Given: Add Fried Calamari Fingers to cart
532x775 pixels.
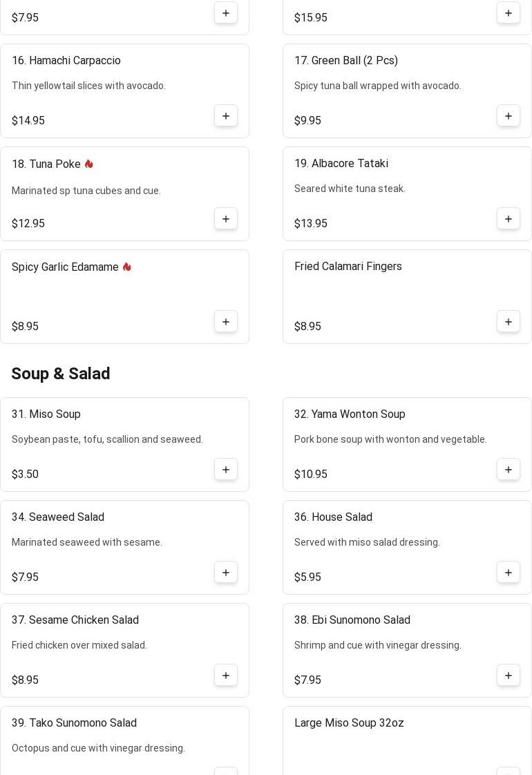Looking at the screenshot, I should click(509, 322).
